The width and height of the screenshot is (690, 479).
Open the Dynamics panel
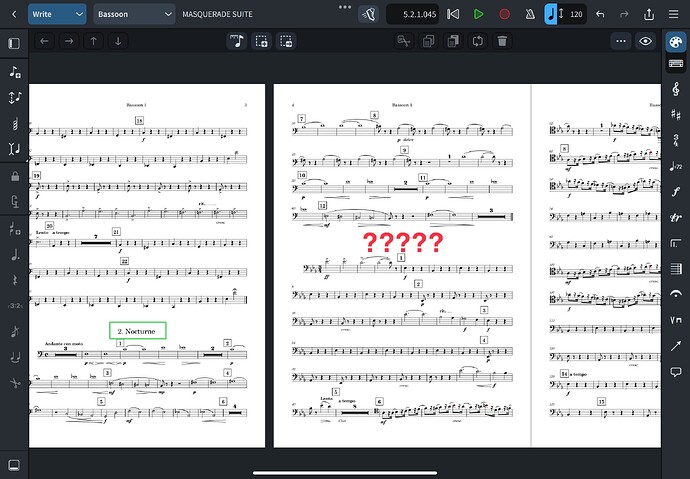pos(675,192)
